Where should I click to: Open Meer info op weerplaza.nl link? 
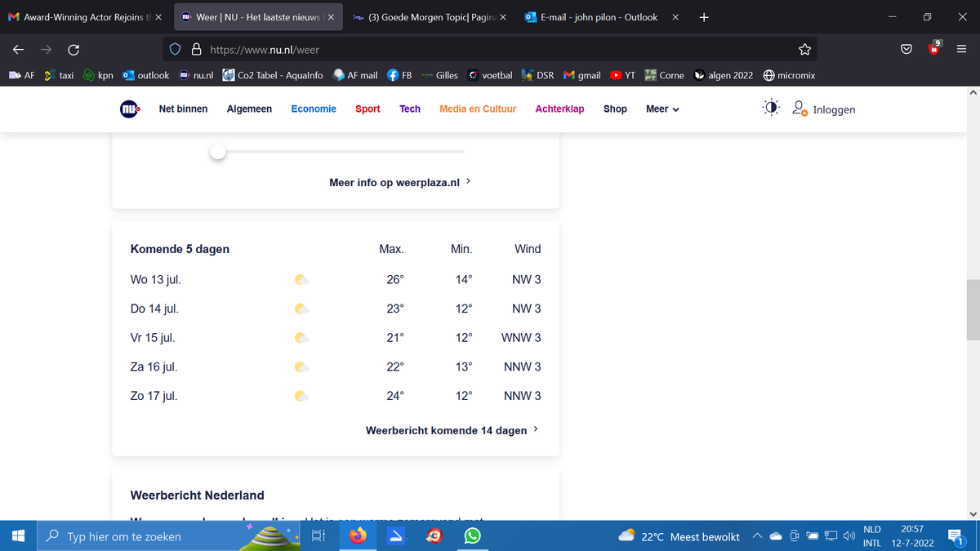[x=400, y=182]
